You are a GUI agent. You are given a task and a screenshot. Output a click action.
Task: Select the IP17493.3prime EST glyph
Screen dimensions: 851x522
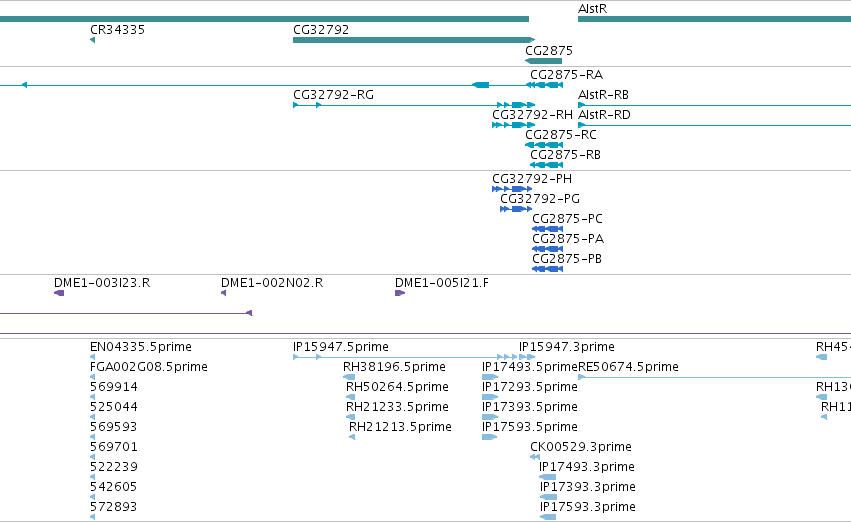click(x=548, y=478)
